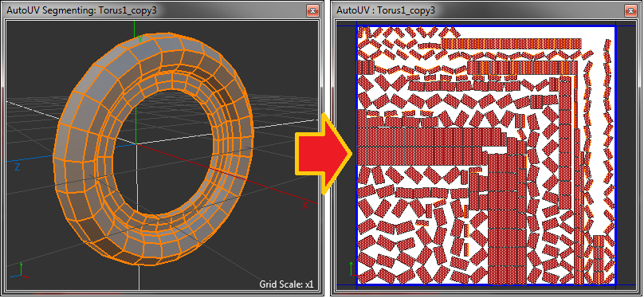644x298 pixels.
Task: Click the axis indicator in Segmenting window
Action: tap(21, 270)
